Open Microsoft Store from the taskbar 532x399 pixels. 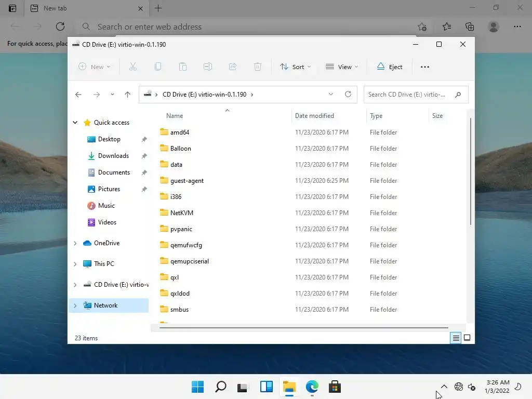(335, 387)
